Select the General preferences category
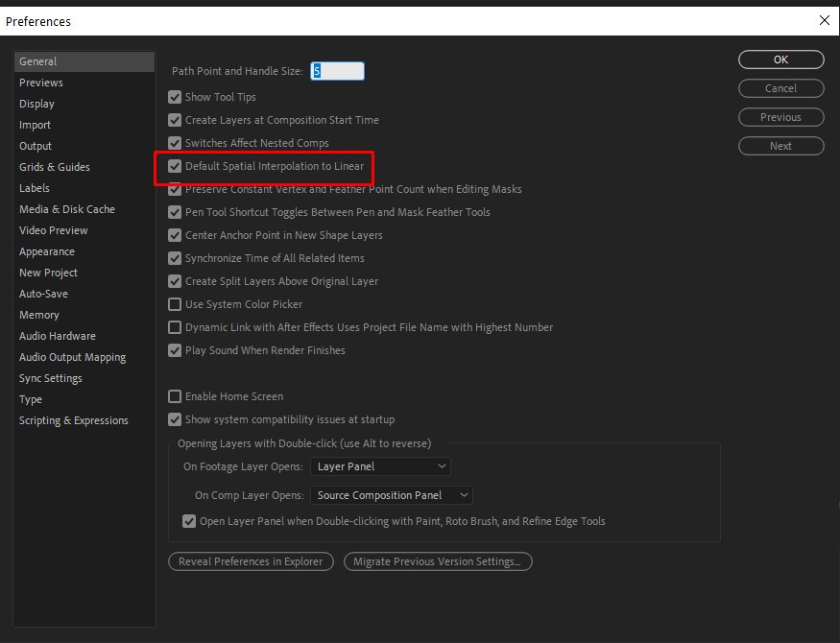Viewport: 840px width, 643px height. click(x=84, y=61)
